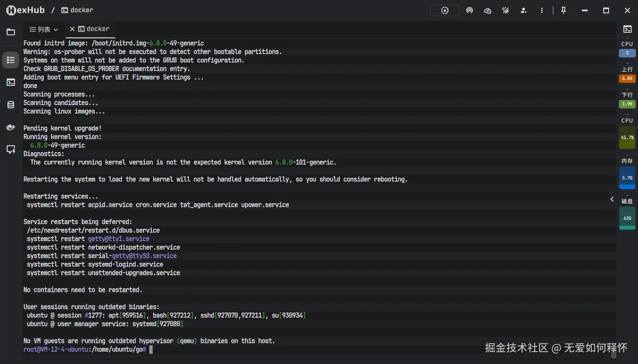The image size is (638, 364).
Task: Open the Docker whale sidebar icon
Action: tap(11, 127)
